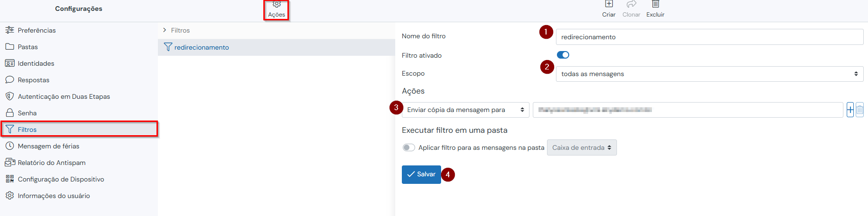Expand the Filtros breadcrumb chevron
This screenshot has width=868, height=216.
click(165, 30)
